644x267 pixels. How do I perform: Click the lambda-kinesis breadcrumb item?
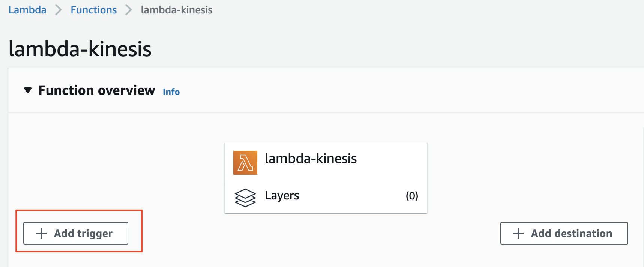pos(177,10)
